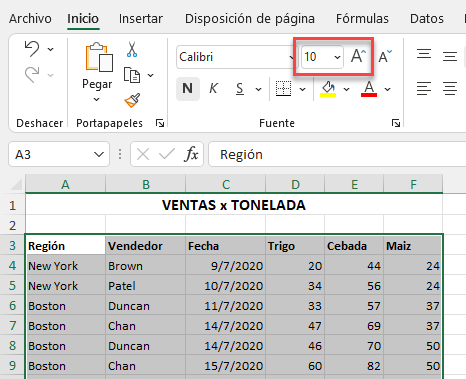The width and height of the screenshot is (466, 379).
Task: Click the Trigo value 47
Action: click(x=295, y=326)
